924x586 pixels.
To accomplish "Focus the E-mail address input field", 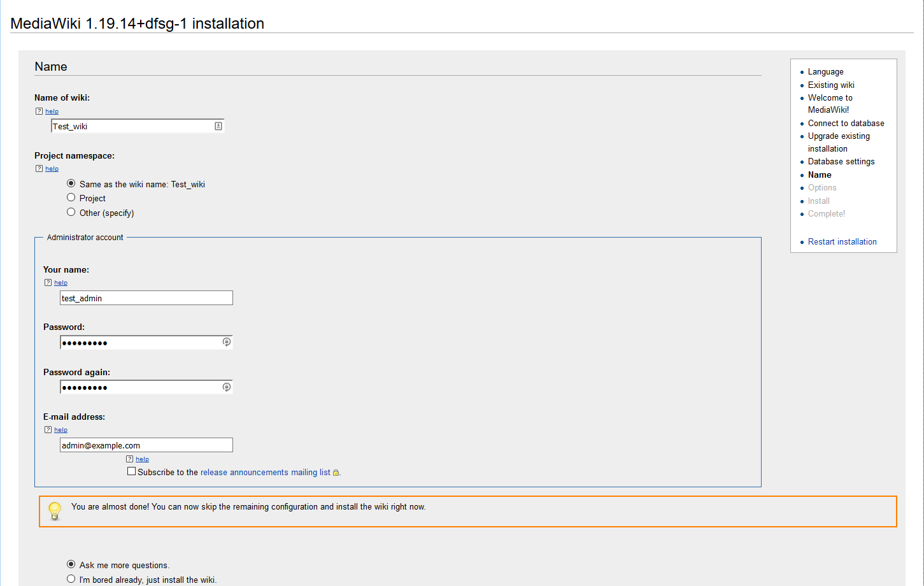I will click(x=146, y=445).
